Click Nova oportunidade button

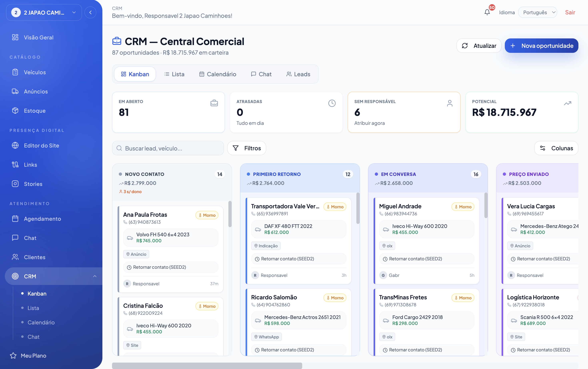point(541,46)
